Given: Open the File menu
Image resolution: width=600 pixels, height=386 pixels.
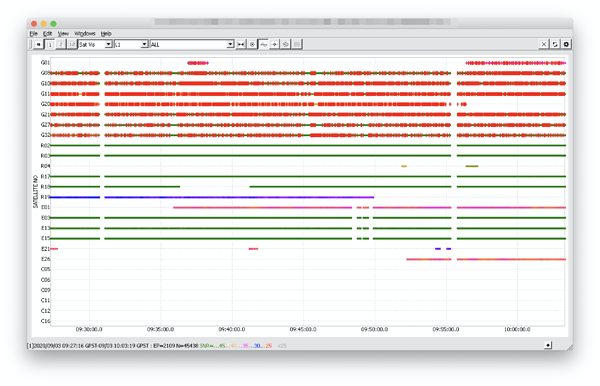Looking at the screenshot, I should [x=34, y=34].
